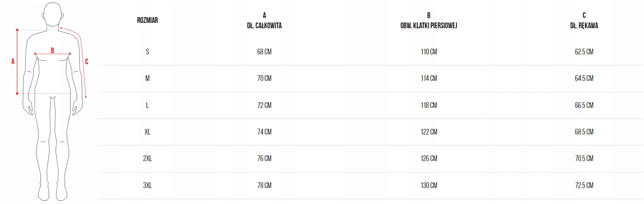Click the OBW. KLATKI PIERSIOWEJ header

click(x=429, y=25)
